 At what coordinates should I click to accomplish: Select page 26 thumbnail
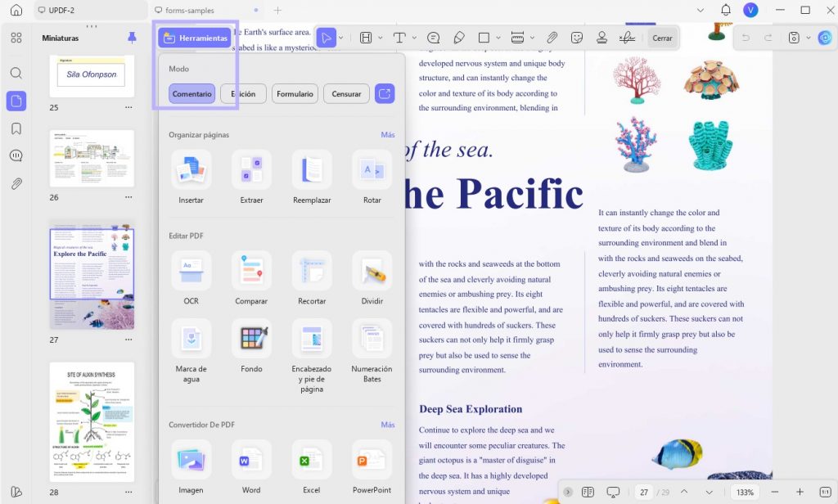pos(92,158)
